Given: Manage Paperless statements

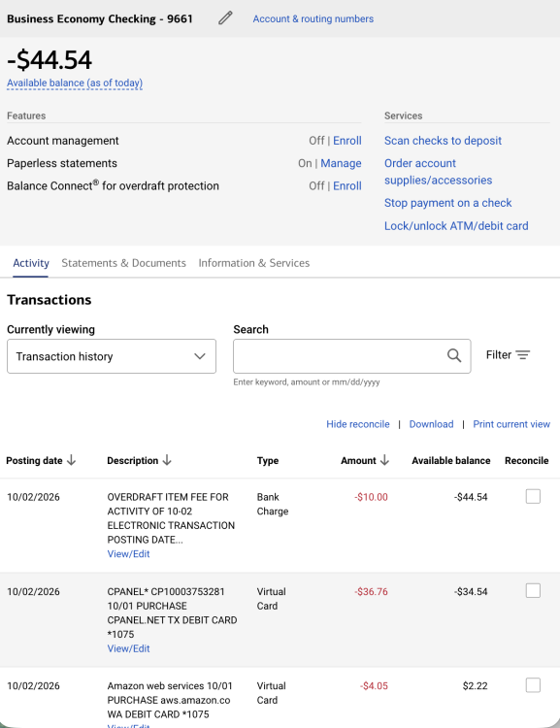Looking at the screenshot, I should [341, 163].
